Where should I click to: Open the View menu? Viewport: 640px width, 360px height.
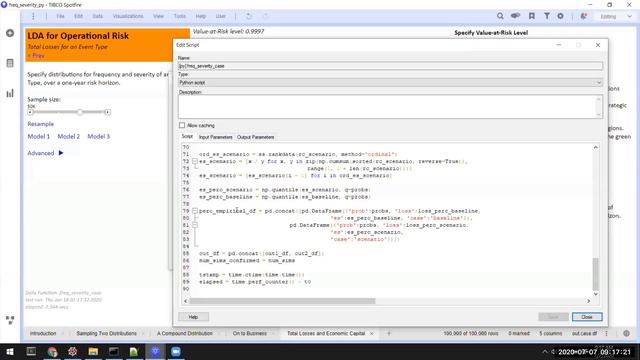click(x=158, y=16)
